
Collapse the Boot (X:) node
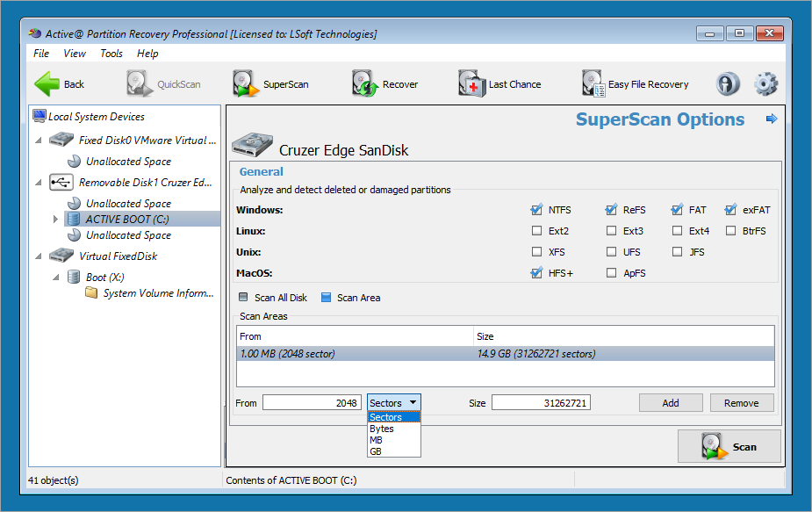(x=56, y=278)
